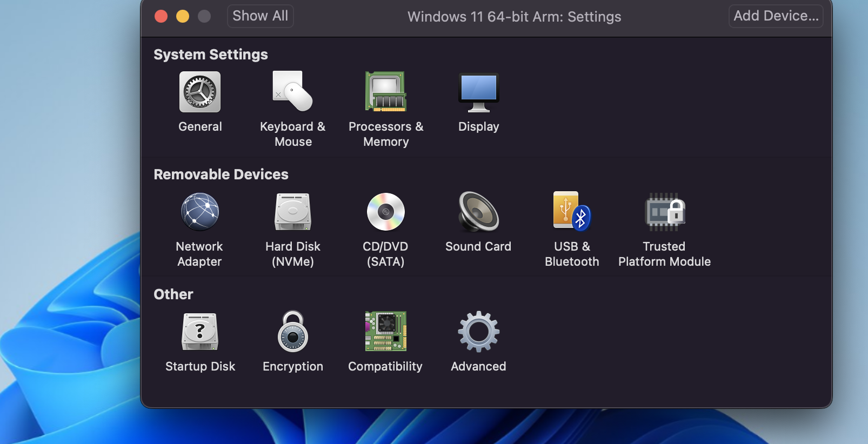Close the Settings window with red button
Screen dimensions: 868x444
click(161, 16)
